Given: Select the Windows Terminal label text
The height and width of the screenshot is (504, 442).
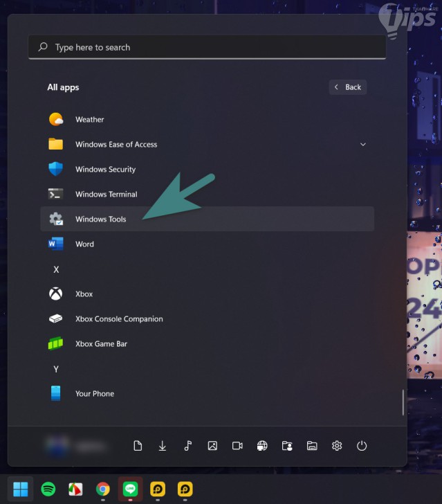Looking at the screenshot, I should pos(107,194).
